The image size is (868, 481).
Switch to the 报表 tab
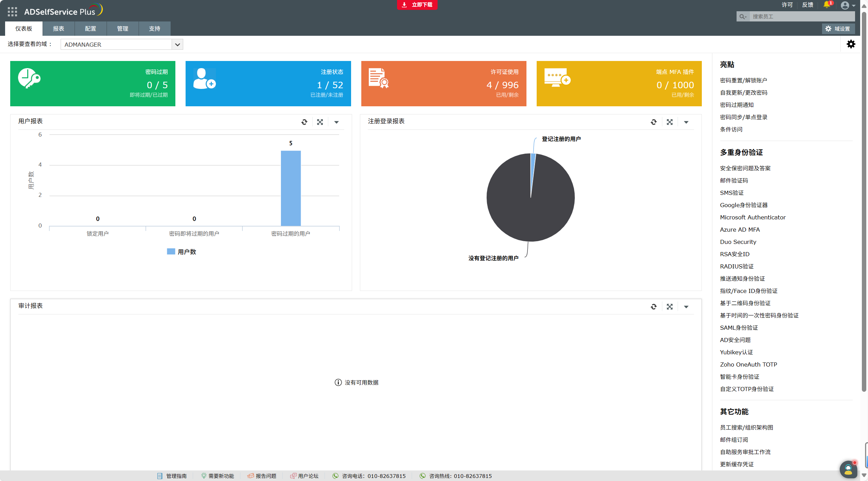click(x=58, y=29)
